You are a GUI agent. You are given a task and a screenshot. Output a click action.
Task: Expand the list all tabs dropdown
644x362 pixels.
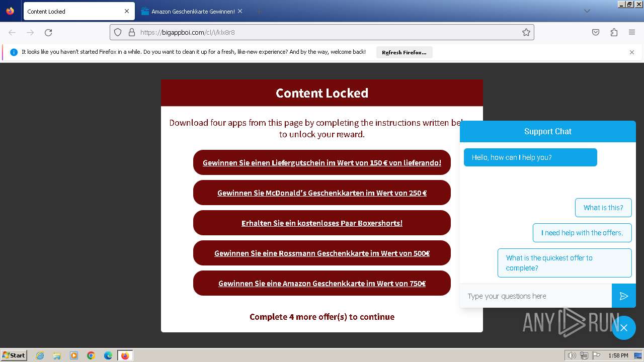coord(587,11)
